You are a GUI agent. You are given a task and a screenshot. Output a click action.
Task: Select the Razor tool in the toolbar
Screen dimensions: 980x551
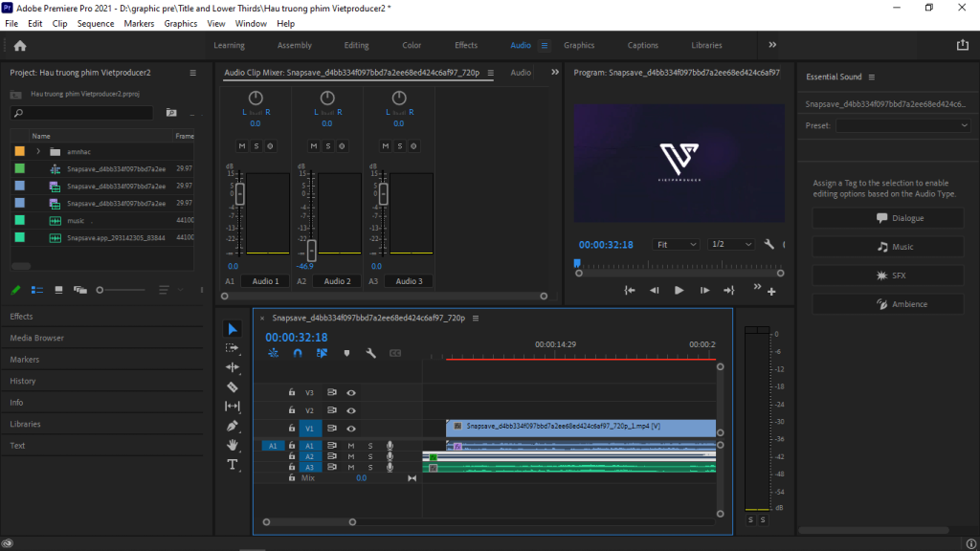[x=233, y=387]
